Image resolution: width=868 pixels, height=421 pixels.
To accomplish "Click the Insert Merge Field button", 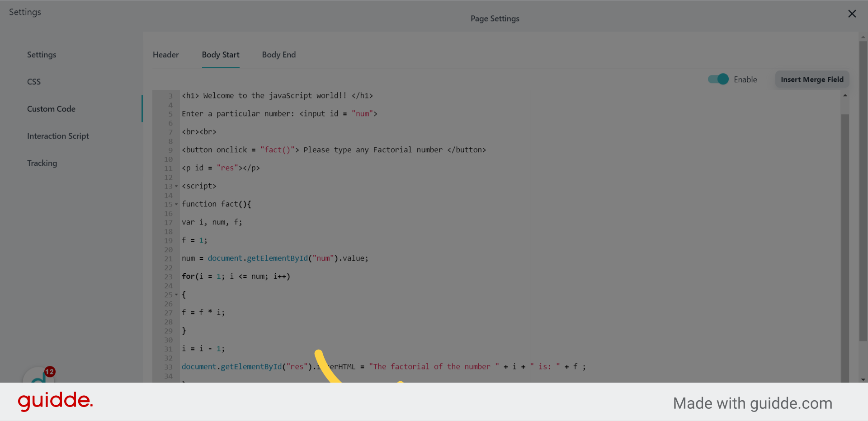I will 812,80.
